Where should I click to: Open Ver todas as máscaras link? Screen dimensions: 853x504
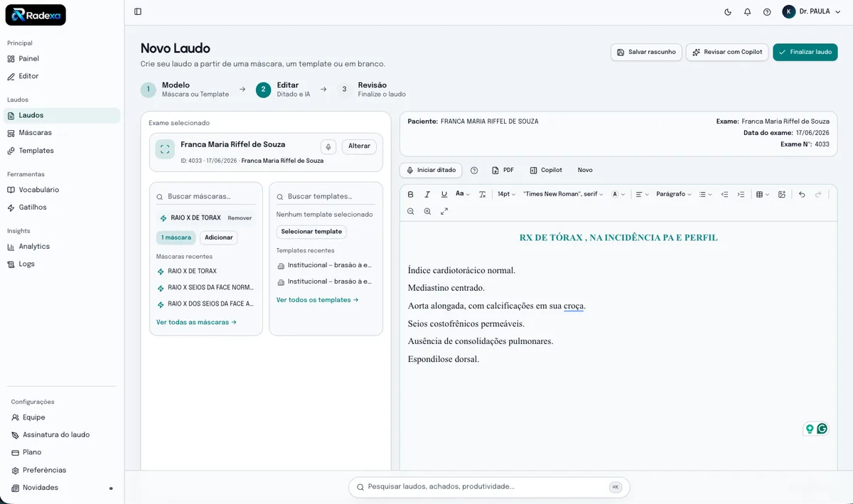click(x=196, y=322)
